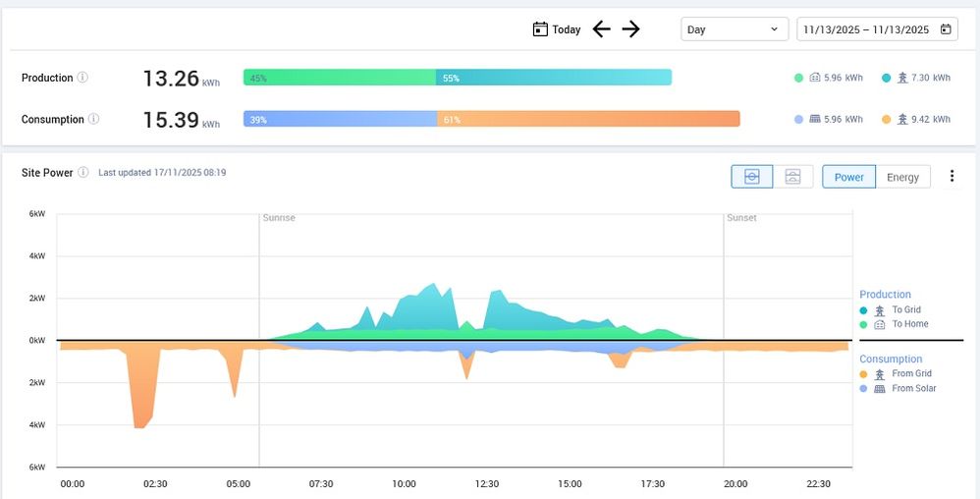Select the Power tab
980x499 pixels.
[x=848, y=177]
